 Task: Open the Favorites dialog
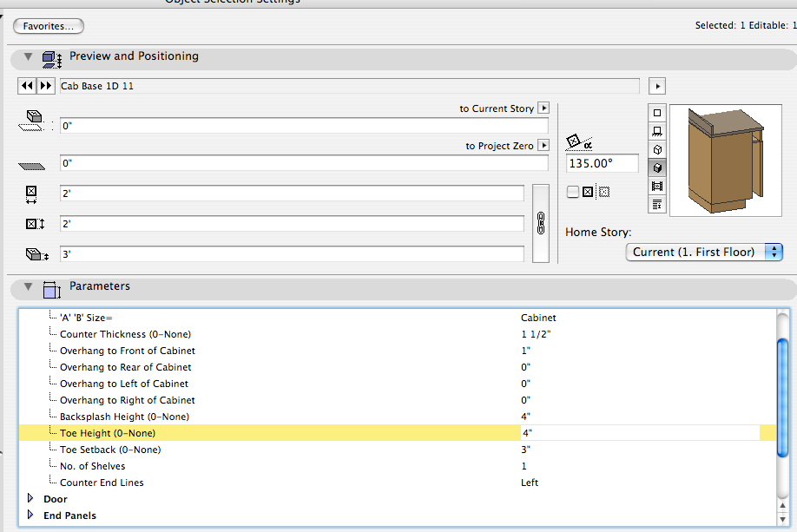point(49,26)
